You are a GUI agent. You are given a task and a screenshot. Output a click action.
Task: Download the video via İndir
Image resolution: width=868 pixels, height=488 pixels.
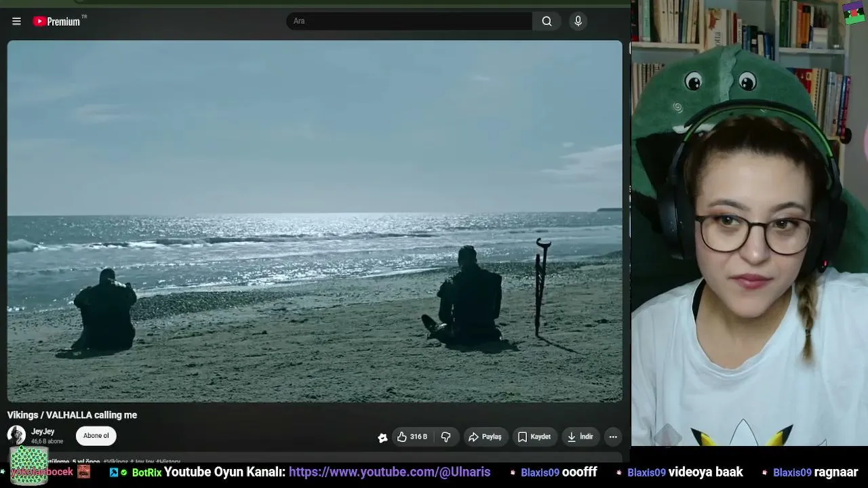coord(580,437)
